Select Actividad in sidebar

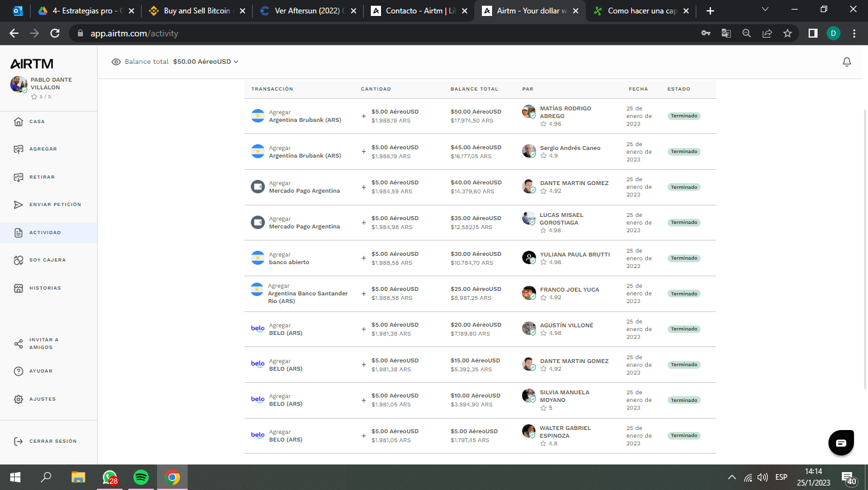click(49, 232)
